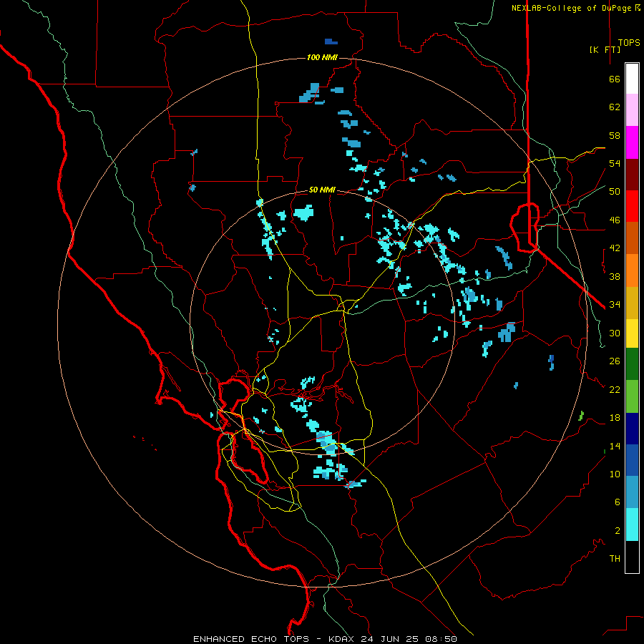Screen dimensions: 644x644
Task: Click the orange 42 kft legend swatch
Action: point(632,270)
